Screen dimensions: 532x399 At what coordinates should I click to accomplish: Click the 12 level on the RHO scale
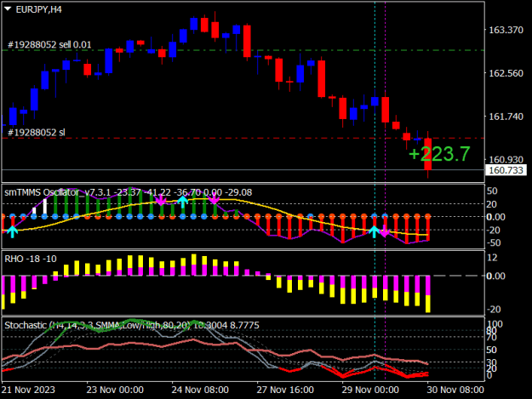[492, 258]
